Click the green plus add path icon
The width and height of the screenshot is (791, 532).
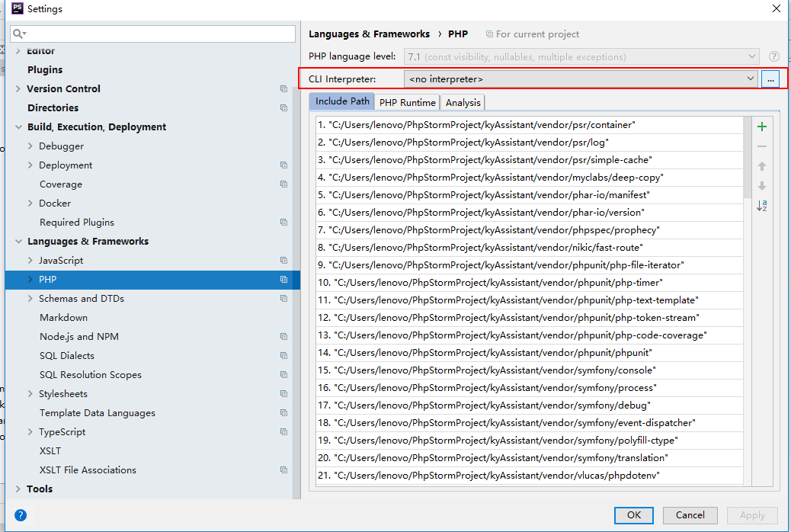point(762,127)
